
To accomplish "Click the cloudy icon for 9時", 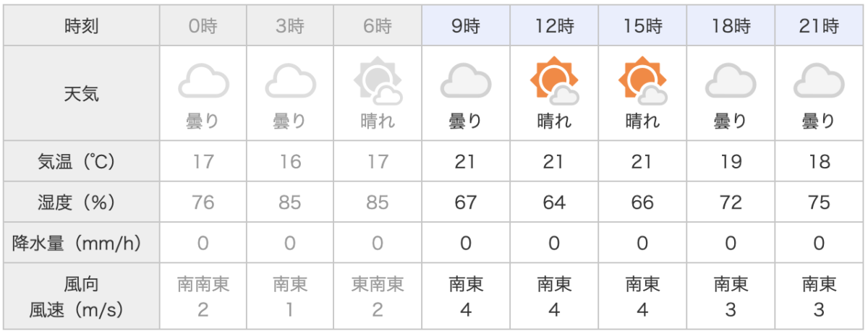I will point(465,81).
